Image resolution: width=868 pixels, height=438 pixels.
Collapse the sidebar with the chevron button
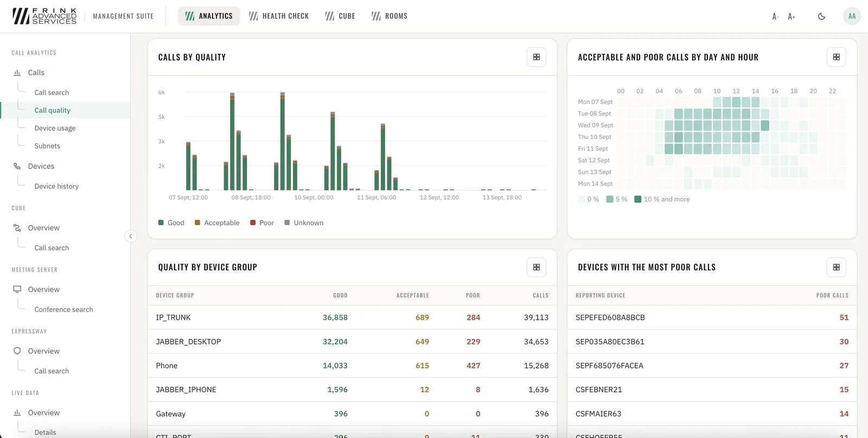click(131, 236)
